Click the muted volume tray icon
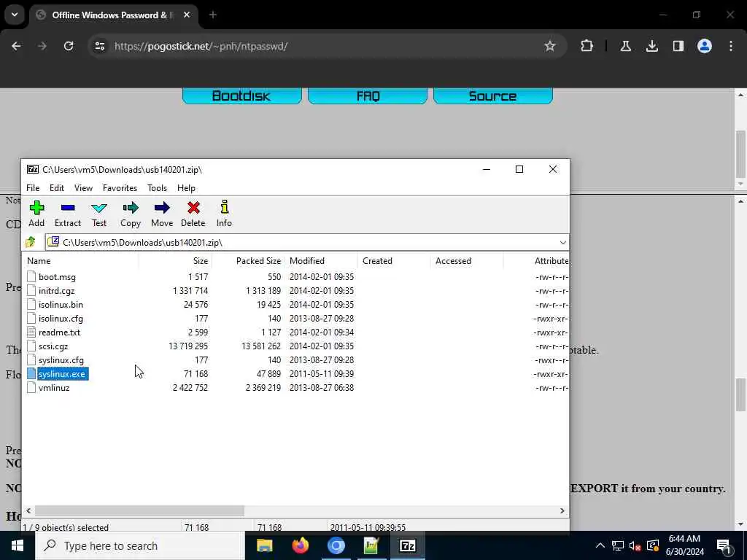The width and height of the screenshot is (747, 560). [x=635, y=545]
